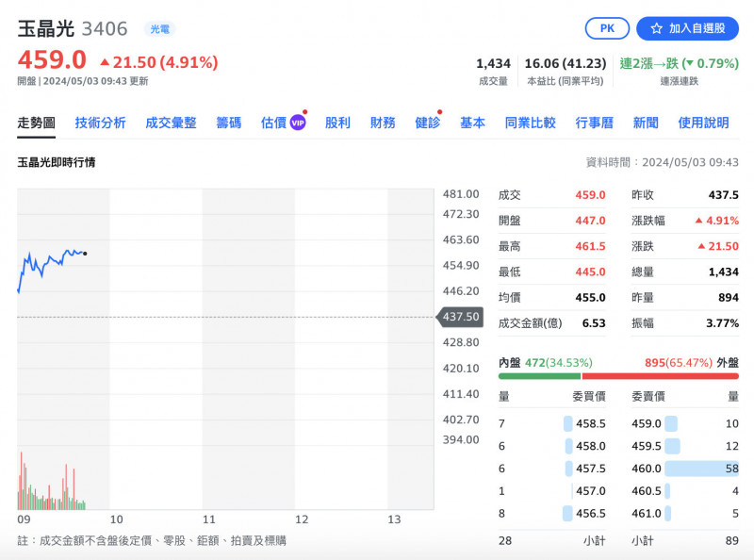The height and width of the screenshot is (560, 754).
Task: Click the 光電 industry tag
Action: (x=159, y=29)
